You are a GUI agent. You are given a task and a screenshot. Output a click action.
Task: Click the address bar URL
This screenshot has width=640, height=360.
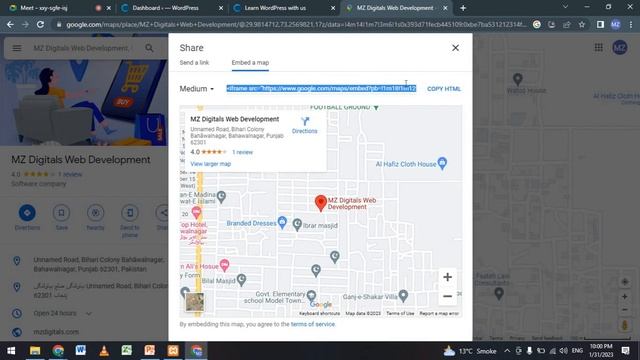click(296, 24)
